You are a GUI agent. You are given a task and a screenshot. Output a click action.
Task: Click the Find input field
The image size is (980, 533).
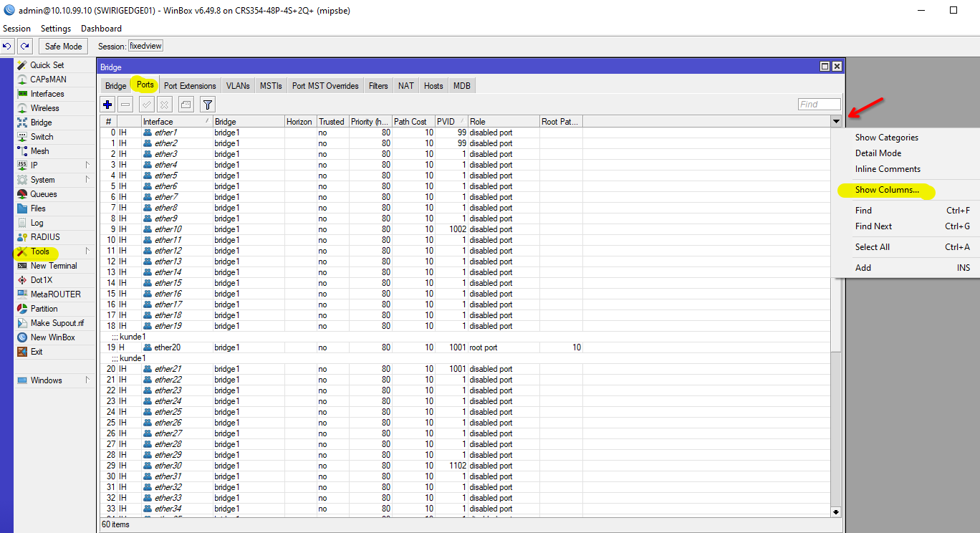(819, 105)
